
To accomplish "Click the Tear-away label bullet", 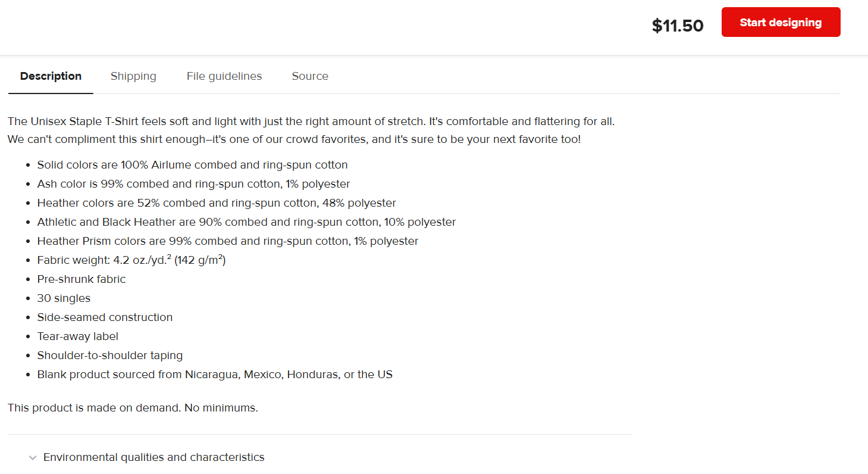I will coord(78,336).
